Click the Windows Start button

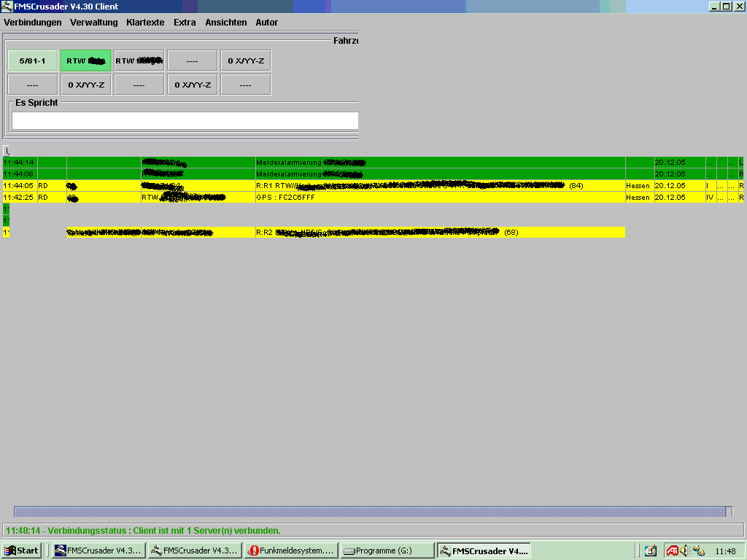point(21,551)
